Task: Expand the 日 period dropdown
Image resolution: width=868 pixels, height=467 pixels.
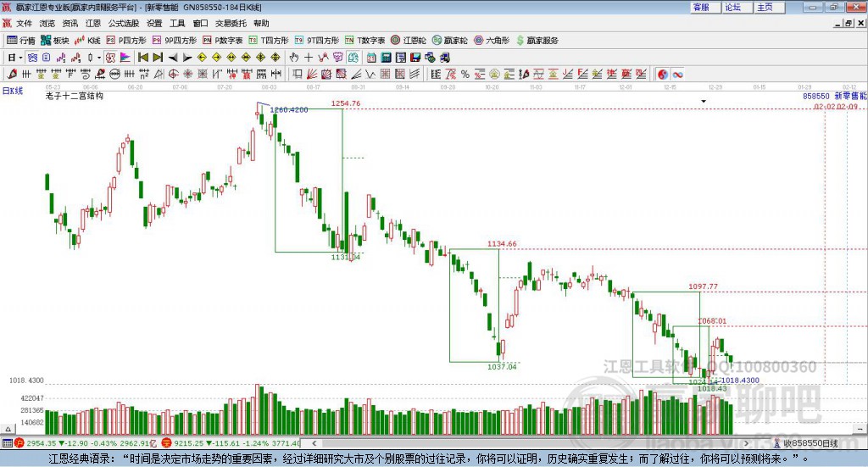Action: [20, 58]
